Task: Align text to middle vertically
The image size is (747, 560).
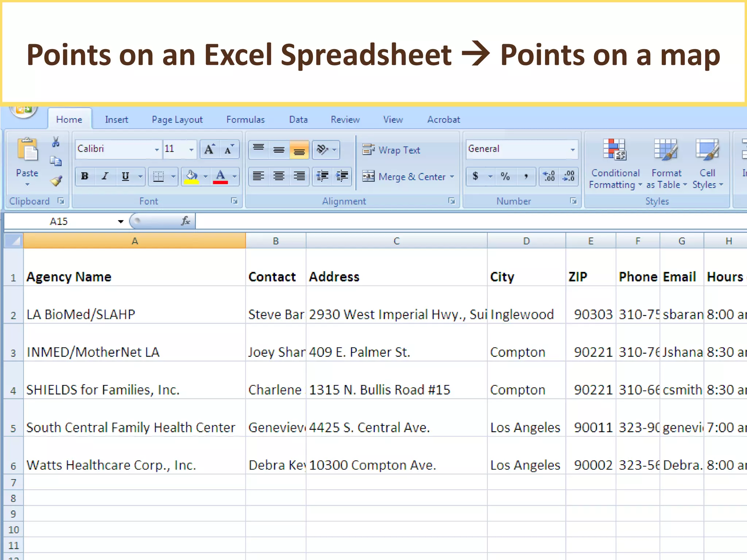Action: (279, 149)
